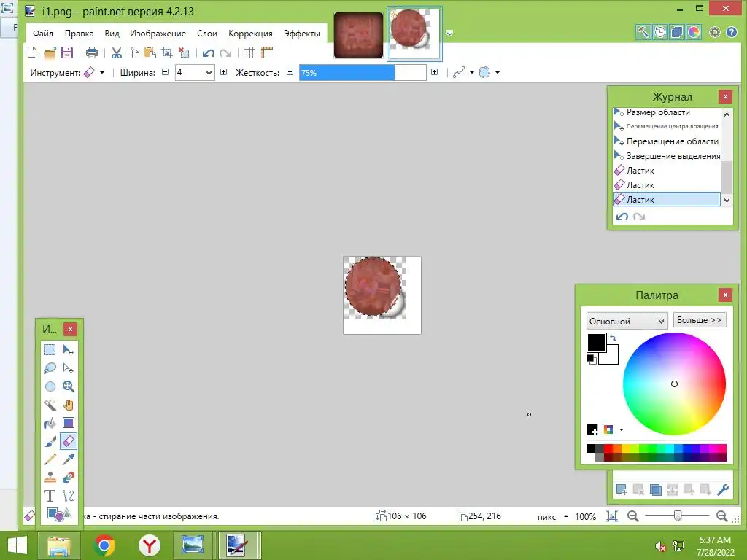Click the Save diskette icon
Viewport: 747px width, 560px height.
(x=67, y=52)
